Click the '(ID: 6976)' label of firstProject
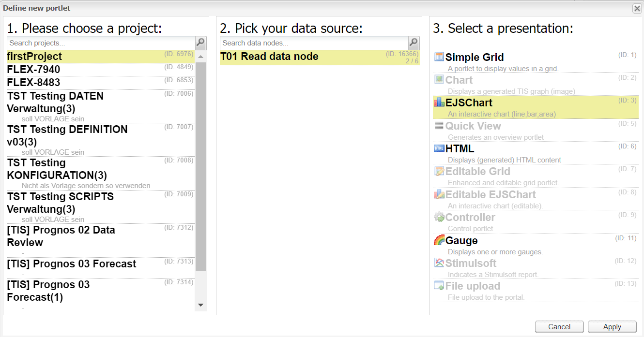 (x=179, y=54)
